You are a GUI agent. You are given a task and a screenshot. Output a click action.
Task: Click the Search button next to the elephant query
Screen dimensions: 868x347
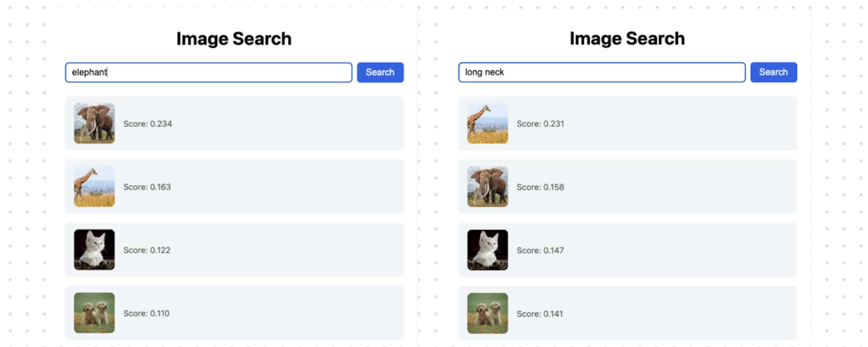pos(380,72)
